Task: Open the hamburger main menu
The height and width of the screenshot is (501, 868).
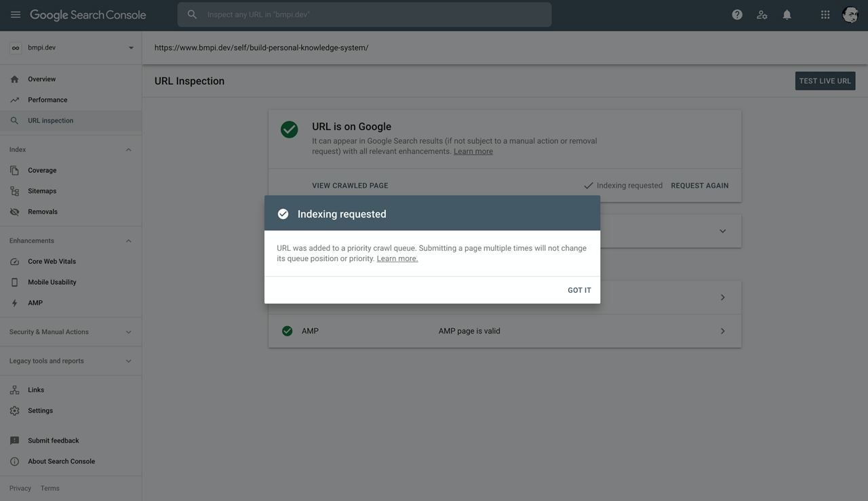Action: click(16, 14)
